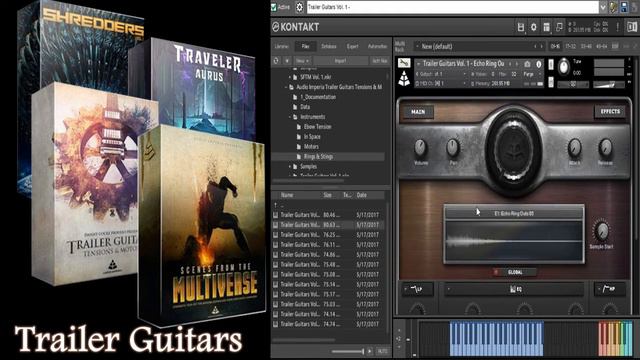Click the info icon in instrument header
Image resolution: width=640 pixels, height=360 pixels.
[x=538, y=64]
